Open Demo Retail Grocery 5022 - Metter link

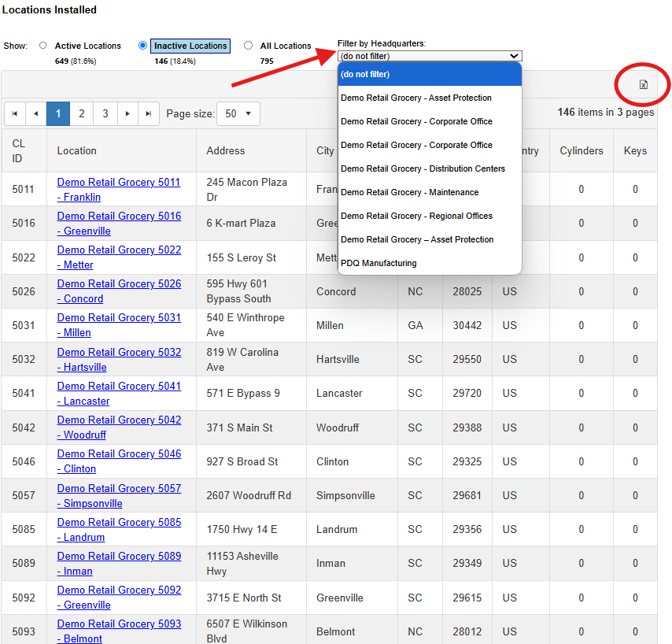(x=119, y=257)
